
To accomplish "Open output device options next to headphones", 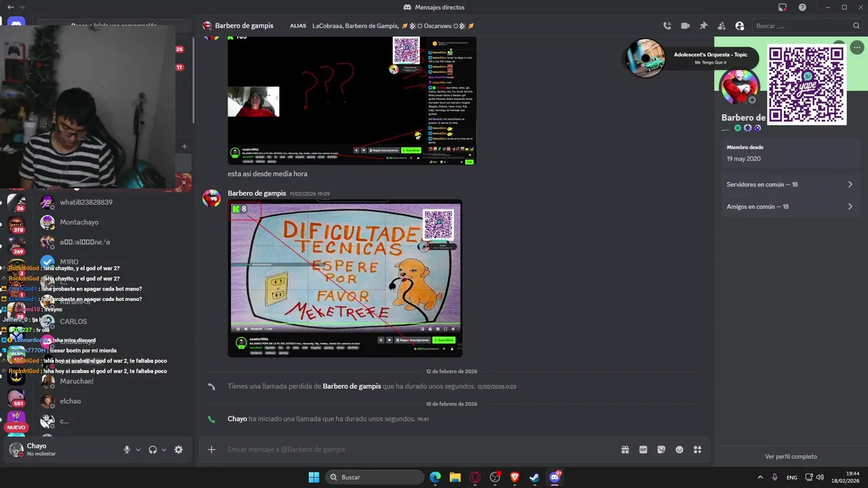I will tap(164, 449).
